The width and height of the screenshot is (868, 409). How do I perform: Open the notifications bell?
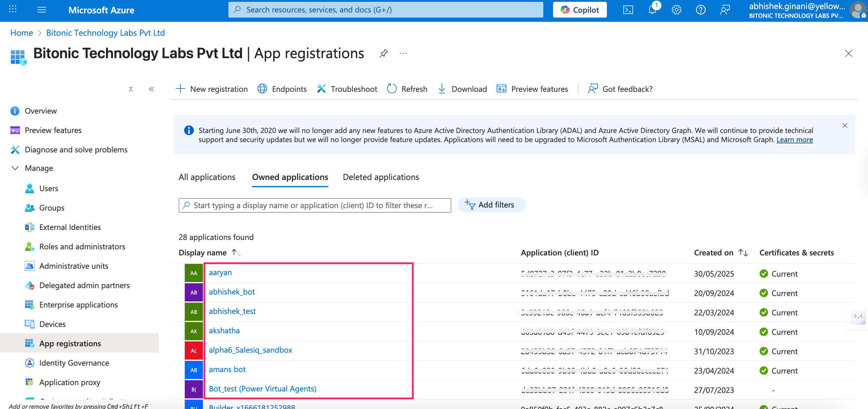652,10
